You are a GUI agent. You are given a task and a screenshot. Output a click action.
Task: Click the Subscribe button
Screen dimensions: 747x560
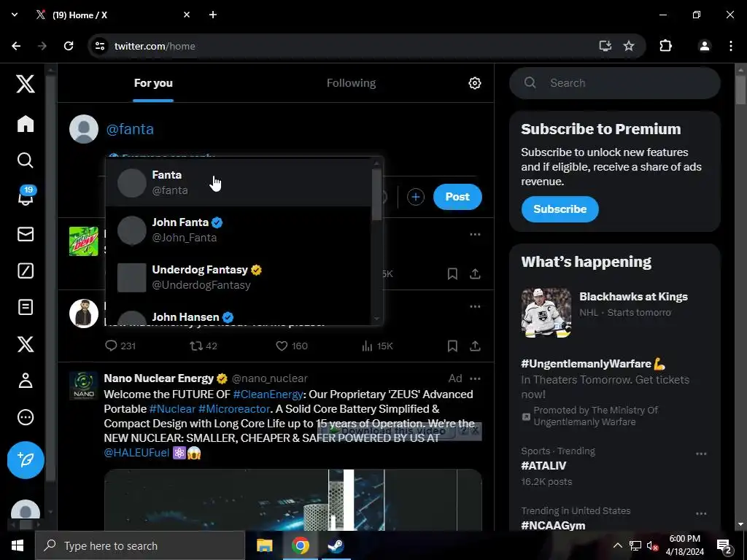click(560, 209)
